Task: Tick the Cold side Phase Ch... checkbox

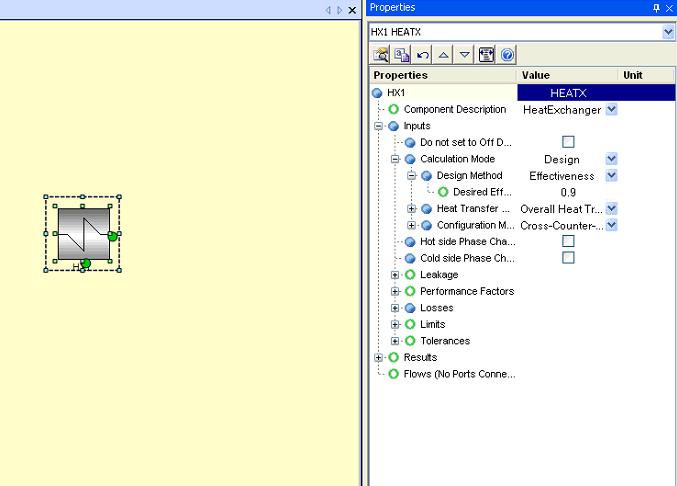Action: pyautogui.click(x=568, y=258)
